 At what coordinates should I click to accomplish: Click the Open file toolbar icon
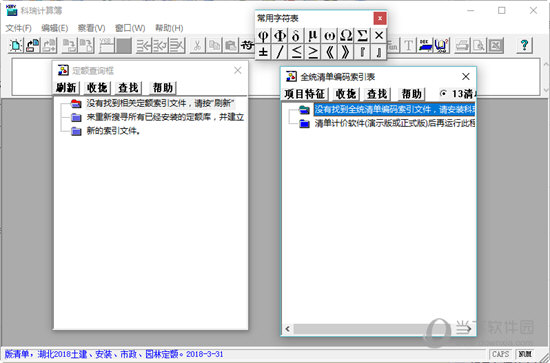pos(32,46)
